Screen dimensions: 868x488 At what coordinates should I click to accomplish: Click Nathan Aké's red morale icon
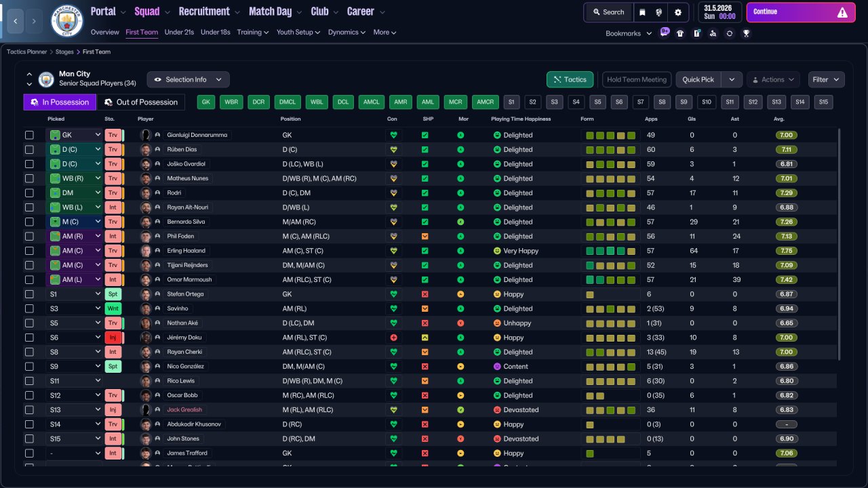click(460, 323)
